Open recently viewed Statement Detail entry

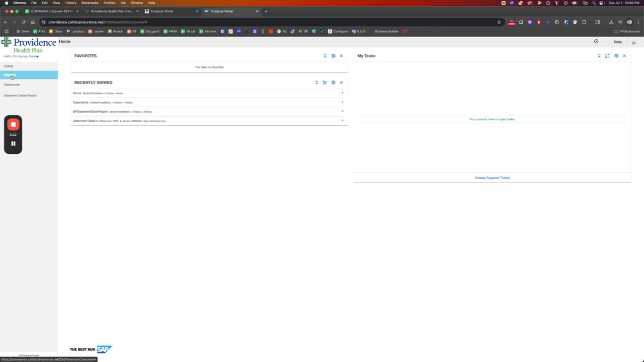tap(209, 121)
